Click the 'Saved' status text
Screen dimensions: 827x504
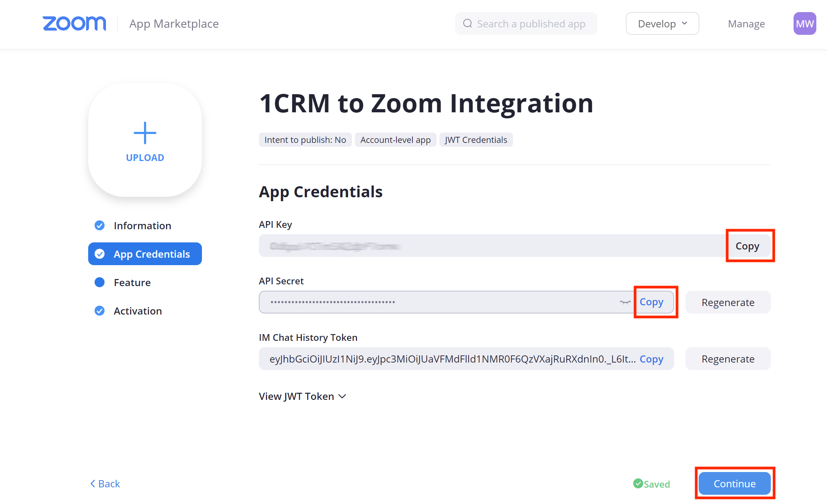[x=657, y=484]
